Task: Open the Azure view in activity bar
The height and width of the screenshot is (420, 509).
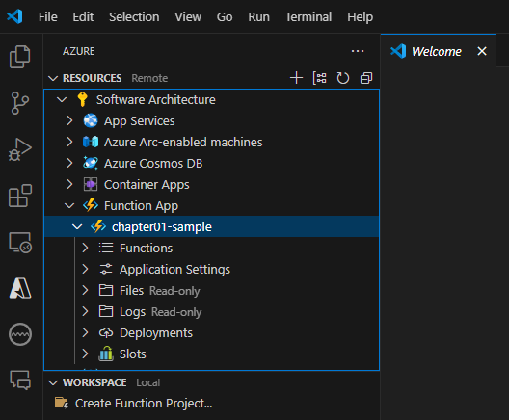Action: (x=20, y=288)
